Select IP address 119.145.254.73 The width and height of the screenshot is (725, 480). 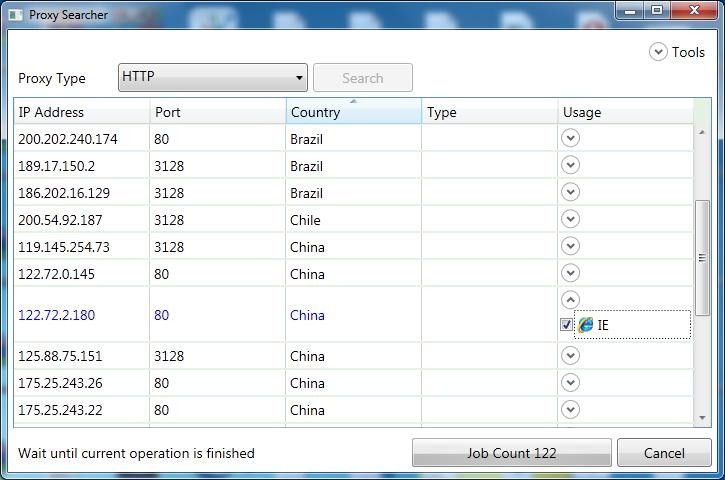[64, 247]
